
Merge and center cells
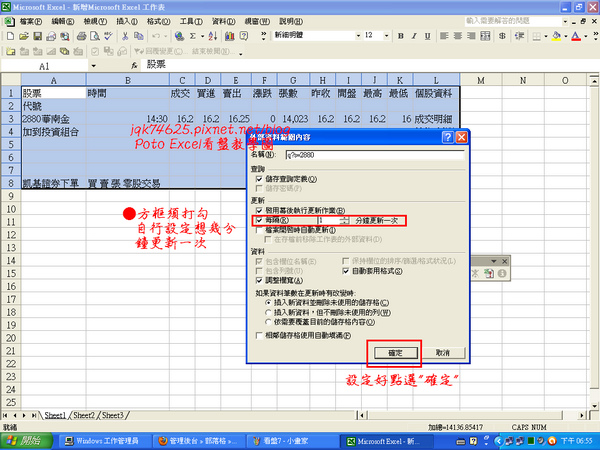(x=485, y=36)
